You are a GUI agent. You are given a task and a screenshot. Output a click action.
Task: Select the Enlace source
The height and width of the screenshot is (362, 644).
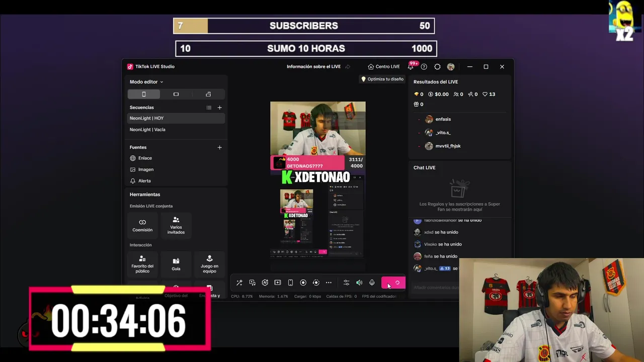coord(176,158)
